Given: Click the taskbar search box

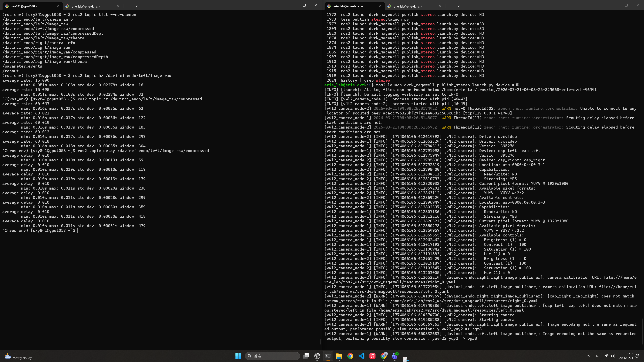Looking at the screenshot, I should coord(273,356).
